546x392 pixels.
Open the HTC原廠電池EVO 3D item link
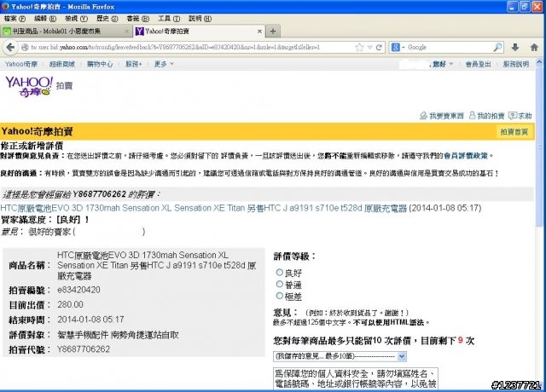[x=204, y=208]
